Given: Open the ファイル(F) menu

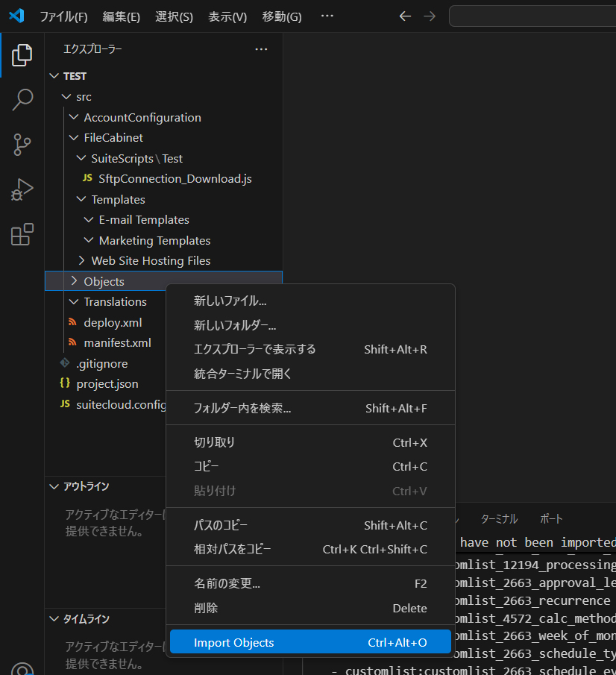Looking at the screenshot, I should click(63, 17).
